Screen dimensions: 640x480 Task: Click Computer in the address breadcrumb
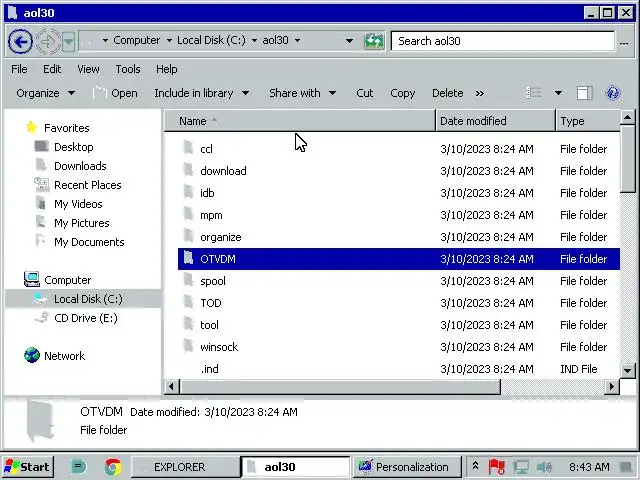point(136,40)
